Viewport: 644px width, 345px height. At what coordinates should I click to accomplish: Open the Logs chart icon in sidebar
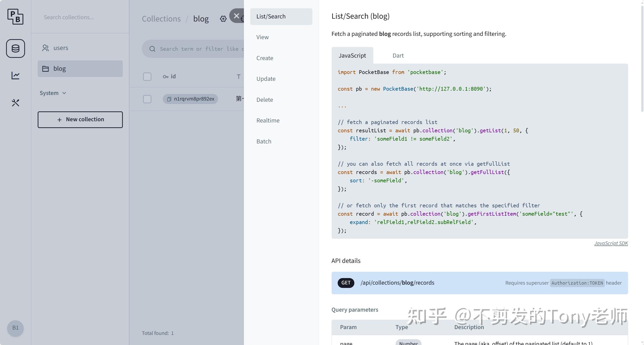(15, 75)
